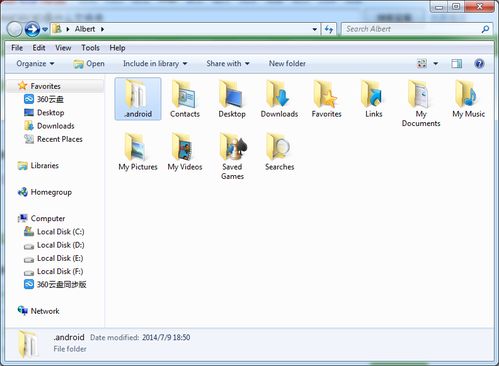Select Network in navigation pane
Viewport: 499px width, 366px height.
pos(38,311)
